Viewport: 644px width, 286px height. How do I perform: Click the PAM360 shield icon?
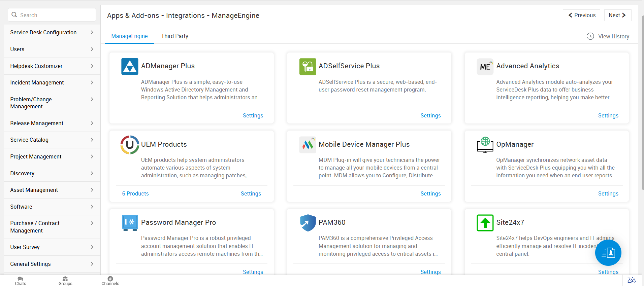[308, 223]
